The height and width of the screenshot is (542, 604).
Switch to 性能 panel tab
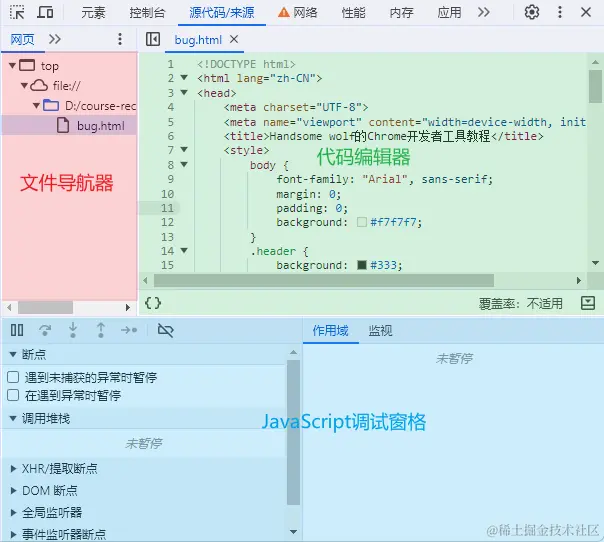(353, 13)
